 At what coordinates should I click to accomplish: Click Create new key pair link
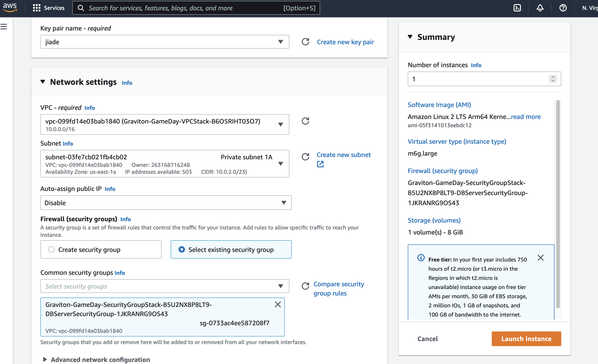click(345, 42)
